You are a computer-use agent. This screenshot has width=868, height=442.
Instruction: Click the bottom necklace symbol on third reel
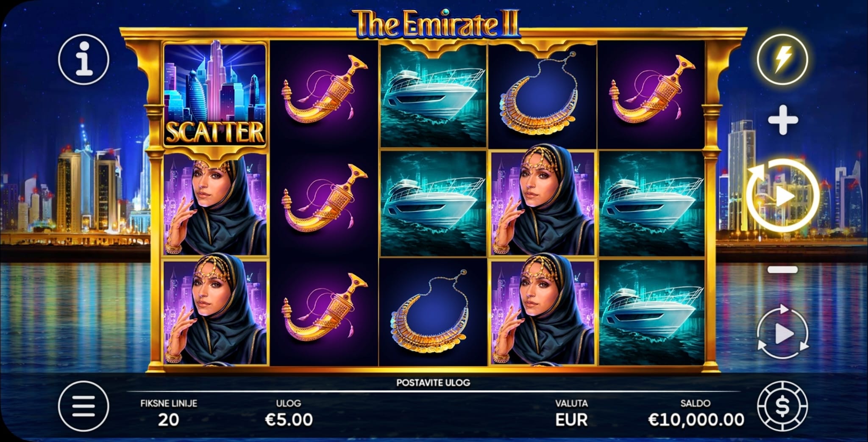[433, 313]
